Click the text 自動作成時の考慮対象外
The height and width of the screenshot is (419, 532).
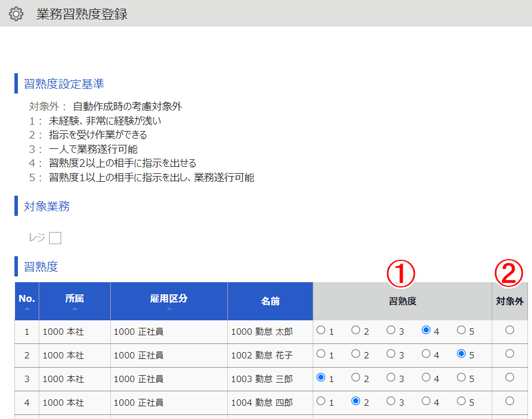click(128, 106)
